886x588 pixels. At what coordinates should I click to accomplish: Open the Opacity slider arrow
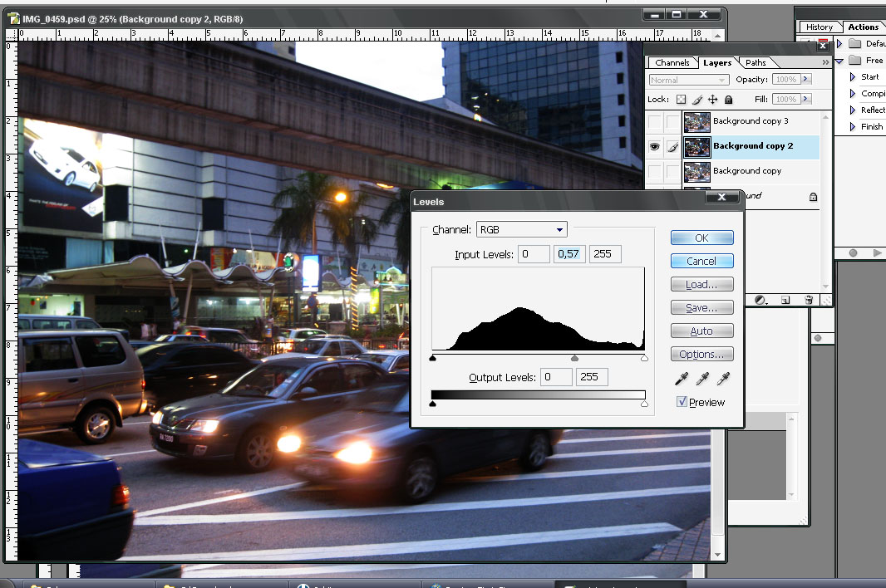click(x=805, y=79)
